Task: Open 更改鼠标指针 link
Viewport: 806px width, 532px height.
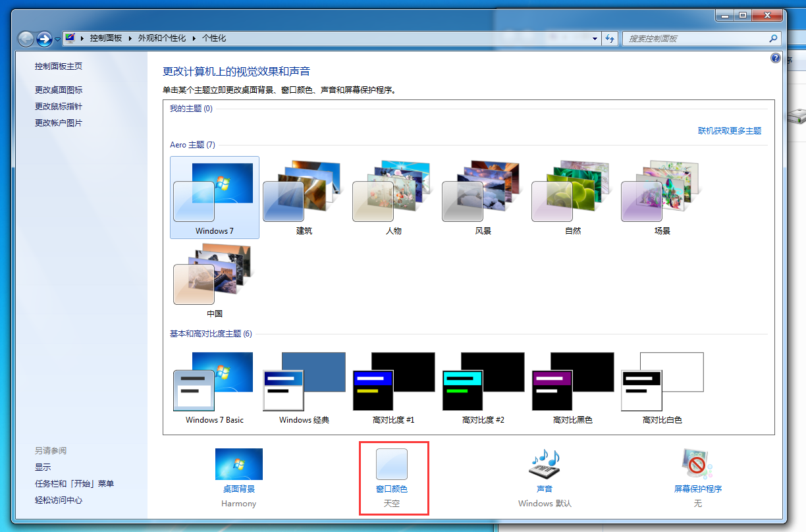Action: point(59,107)
